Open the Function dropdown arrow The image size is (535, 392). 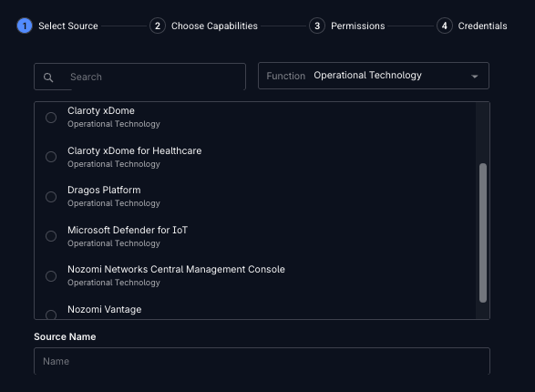point(474,76)
